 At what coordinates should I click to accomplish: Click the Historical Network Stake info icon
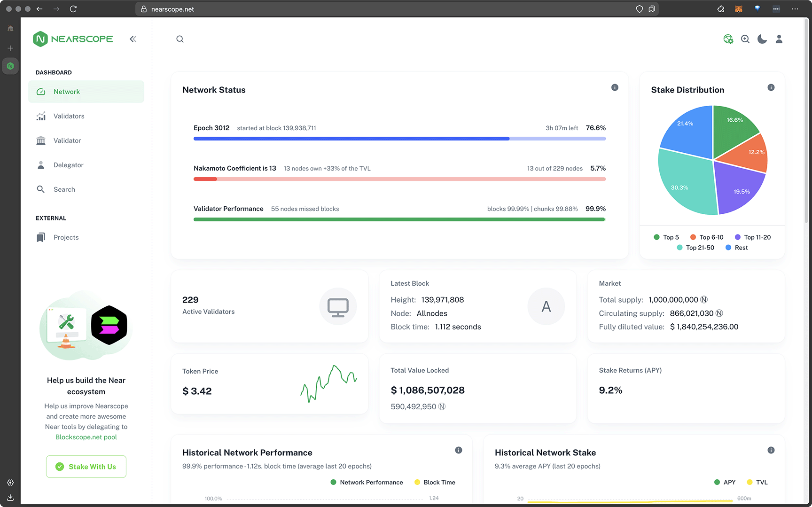771,450
